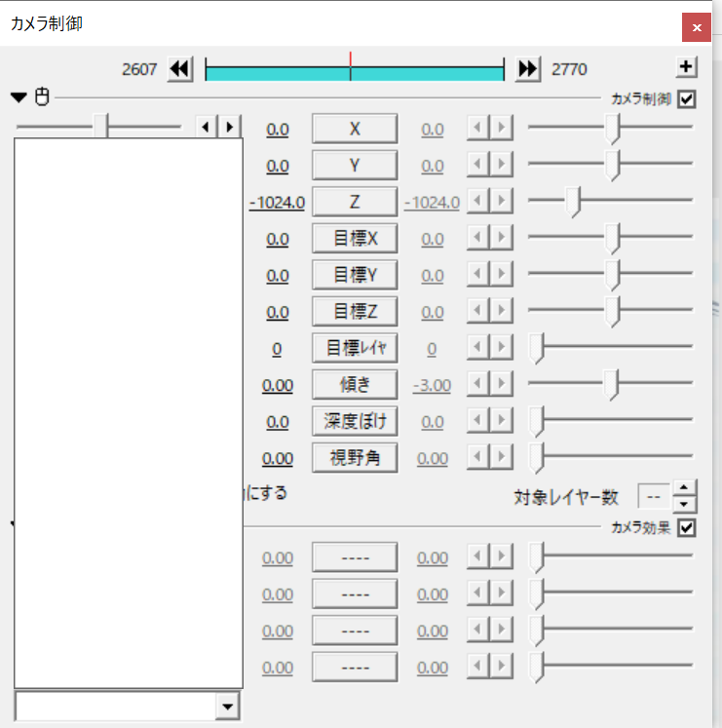Decrease the X right value with left arrow
This screenshot has width=722, height=728.
pos(477,129)
